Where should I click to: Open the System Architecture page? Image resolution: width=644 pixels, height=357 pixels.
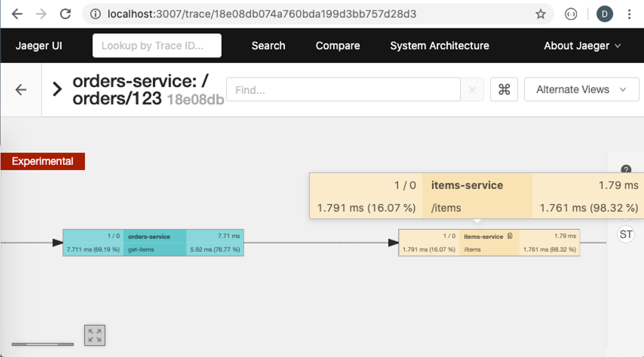click(440, 46)
